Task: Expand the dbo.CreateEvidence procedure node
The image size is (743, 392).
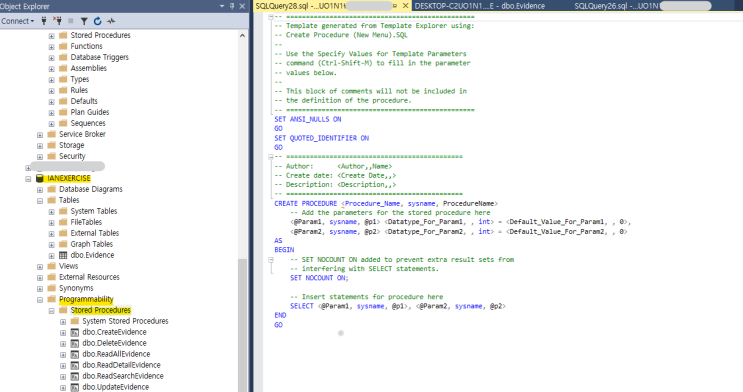Action: 63,333
